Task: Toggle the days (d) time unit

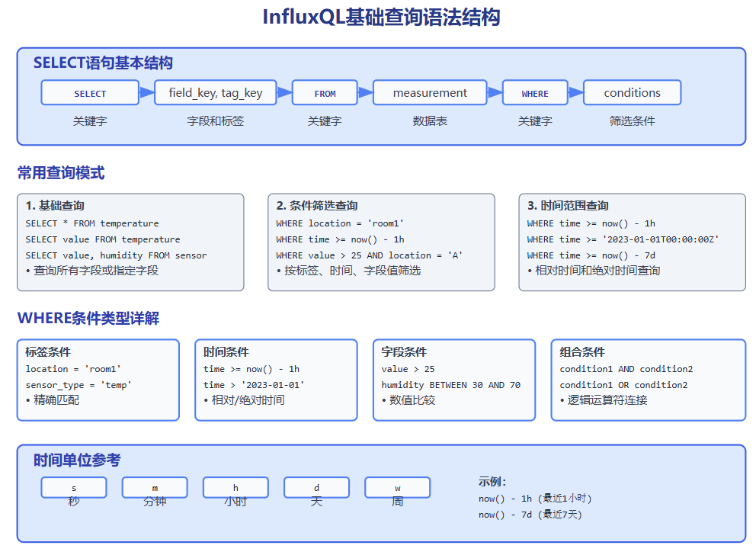Action: [316, 487]
